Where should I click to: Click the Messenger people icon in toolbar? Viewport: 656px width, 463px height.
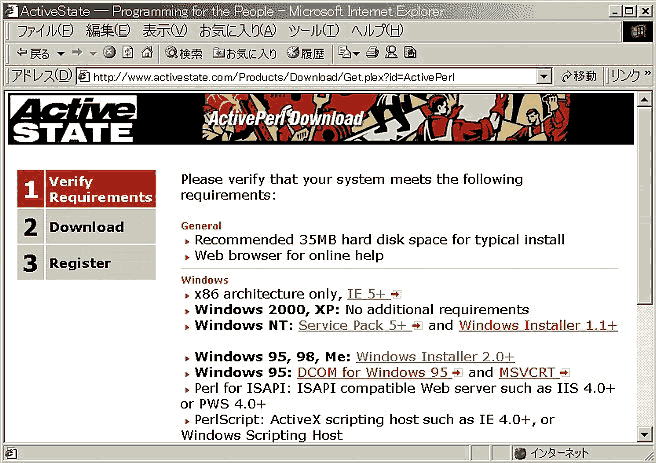tap(391, 53)
